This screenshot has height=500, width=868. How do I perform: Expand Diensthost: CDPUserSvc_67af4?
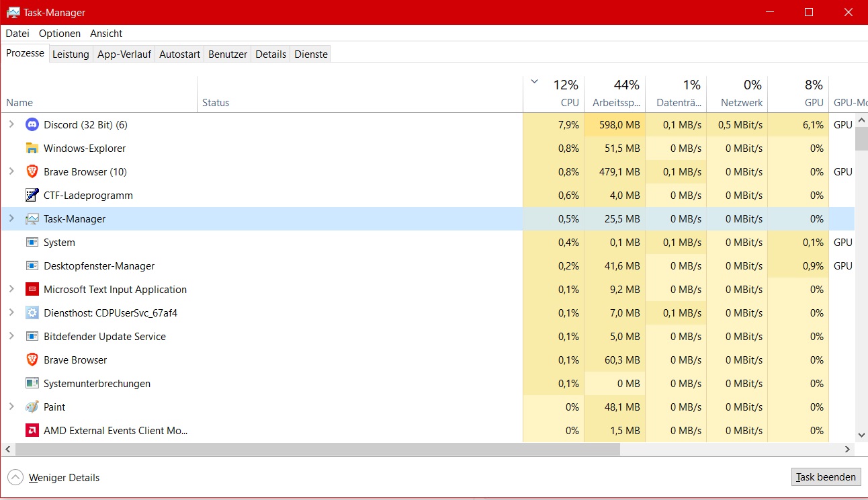click(11, 312)
